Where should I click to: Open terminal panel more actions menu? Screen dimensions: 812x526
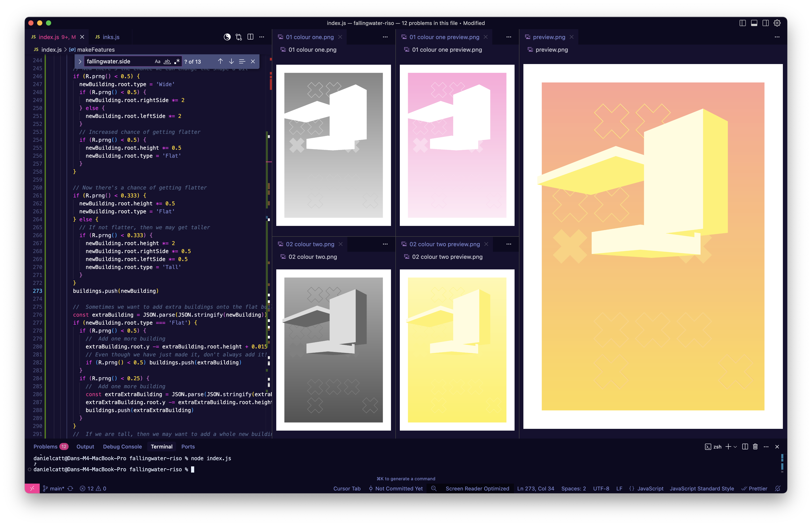click(x=766, y=447)
